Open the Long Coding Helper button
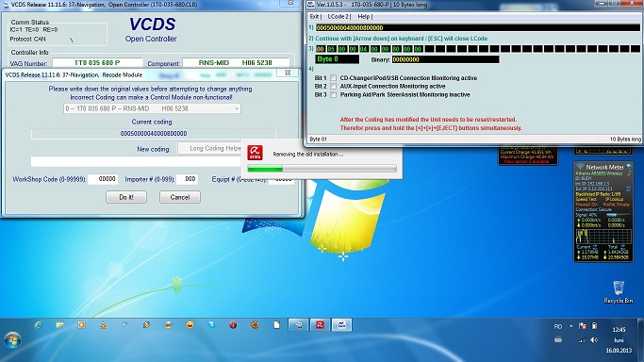644x362 pixels. (210, 148)
